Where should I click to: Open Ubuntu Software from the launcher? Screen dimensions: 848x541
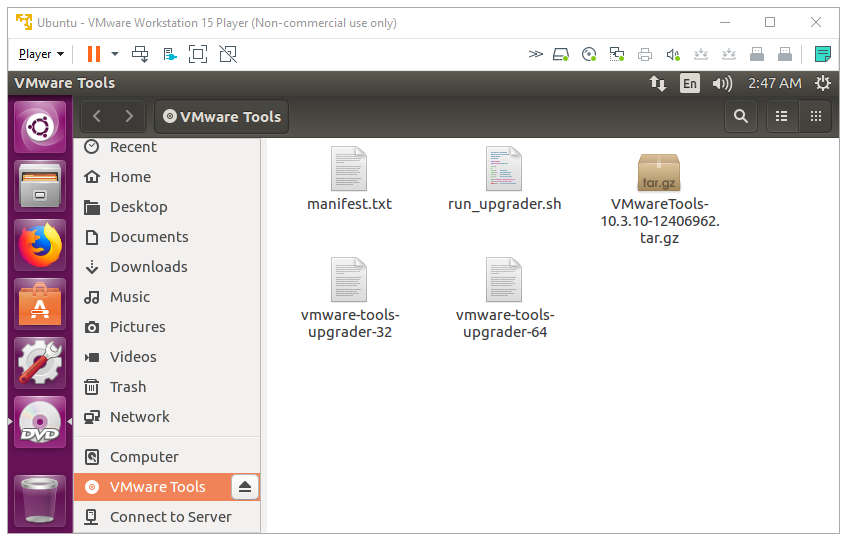[x=40, y=304]
